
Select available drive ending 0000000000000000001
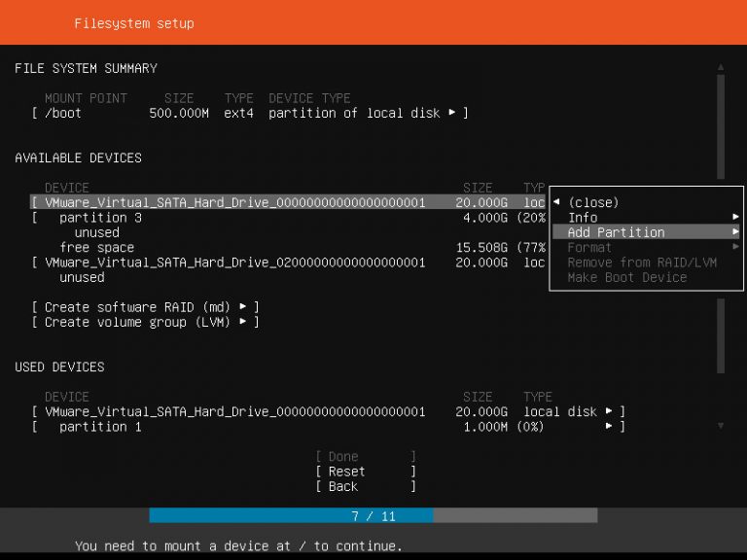pos(288,202)
